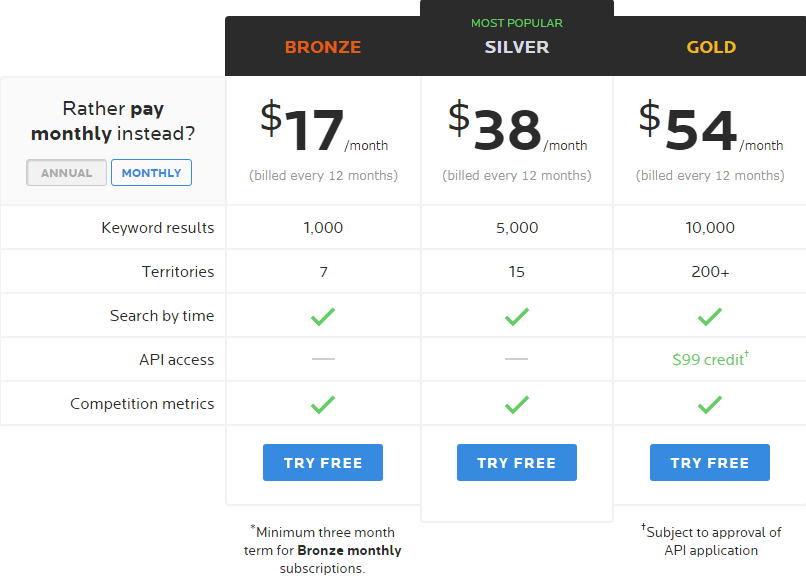Click Silver API access dash icon
Image resolution: width=806 pixels, height=585 pixels.
click(x=517, y=359)
